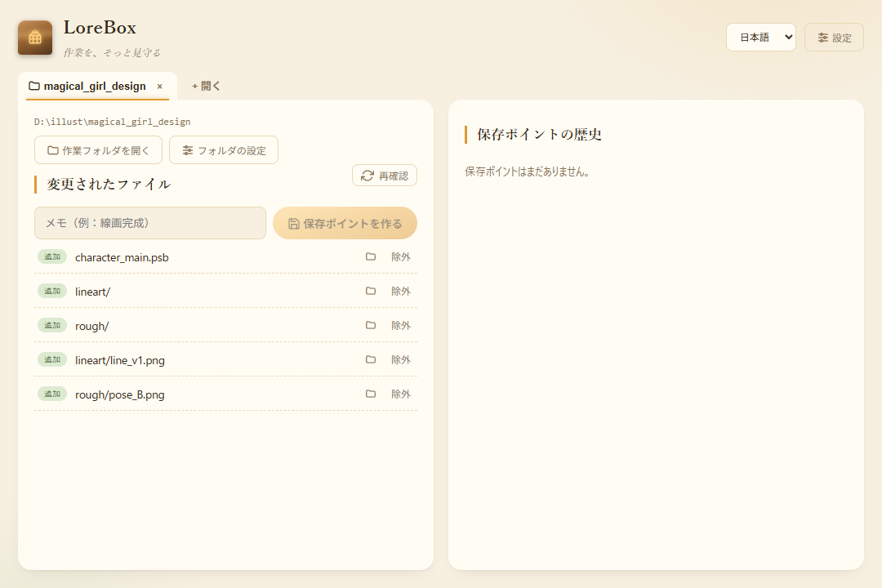Image resolution: width=882 pixels, height=588 pixels.
Task: Click 保存ポイントを作る button
Action: tap(345, 224)
